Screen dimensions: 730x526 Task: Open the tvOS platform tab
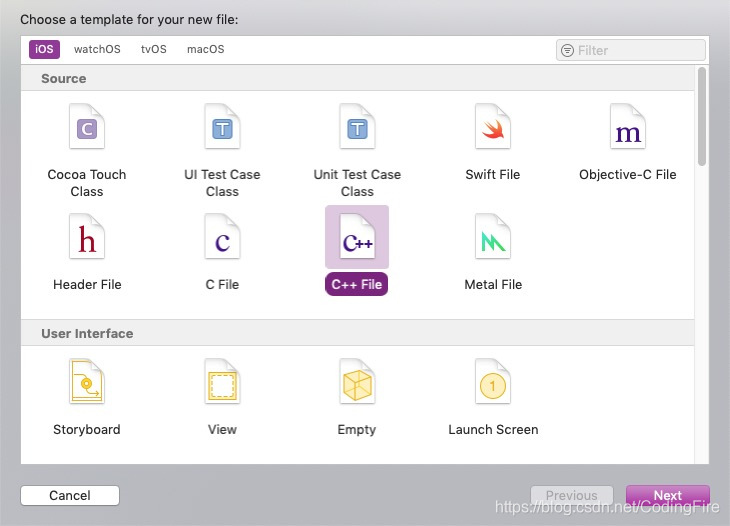[x=154, y=49]
